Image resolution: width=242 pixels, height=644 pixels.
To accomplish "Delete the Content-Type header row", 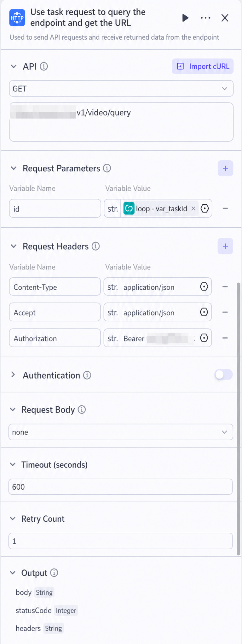I will [x=225, y=287].
